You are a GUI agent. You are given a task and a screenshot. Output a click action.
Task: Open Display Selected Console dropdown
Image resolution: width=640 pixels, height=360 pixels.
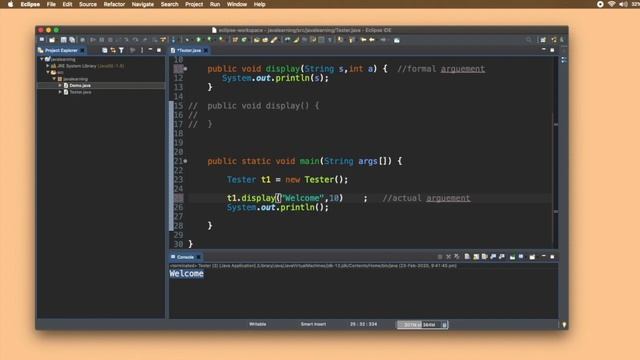(x=521, y=257)
